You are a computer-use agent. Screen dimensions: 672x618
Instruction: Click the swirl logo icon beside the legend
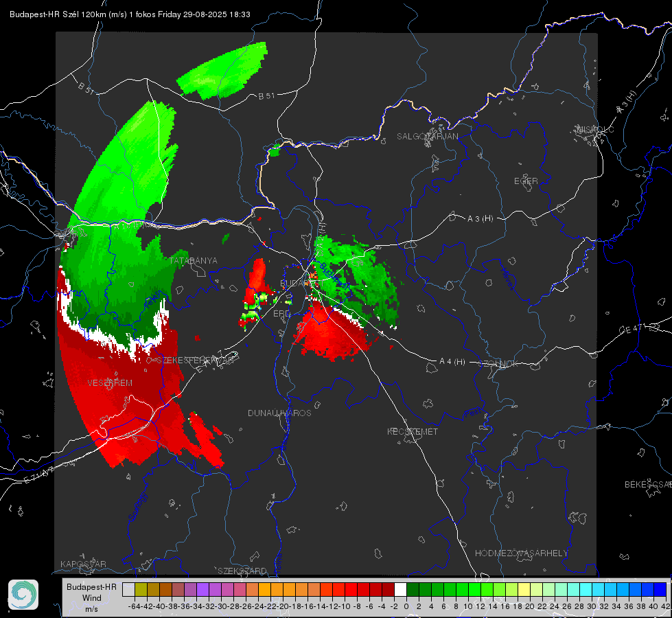23,595
